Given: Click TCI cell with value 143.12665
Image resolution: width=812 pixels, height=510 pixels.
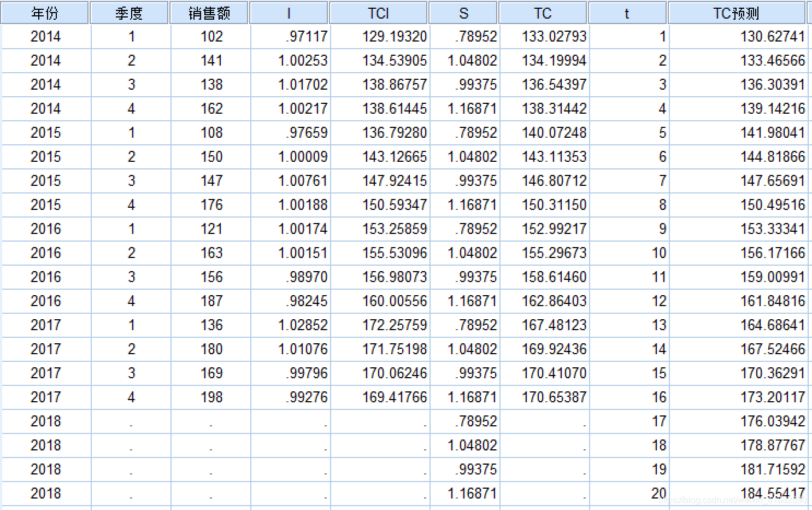Looking at the screenshot, I should [380, 157].
